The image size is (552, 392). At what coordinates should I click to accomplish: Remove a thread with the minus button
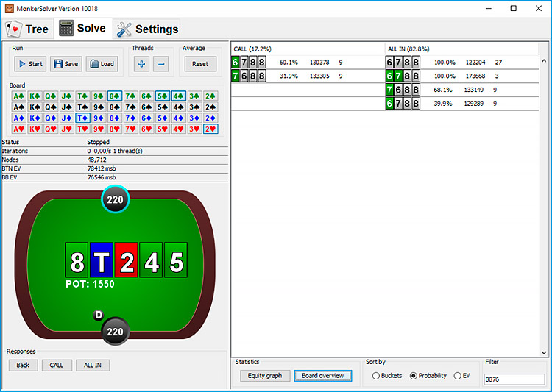tap(161, 64)
